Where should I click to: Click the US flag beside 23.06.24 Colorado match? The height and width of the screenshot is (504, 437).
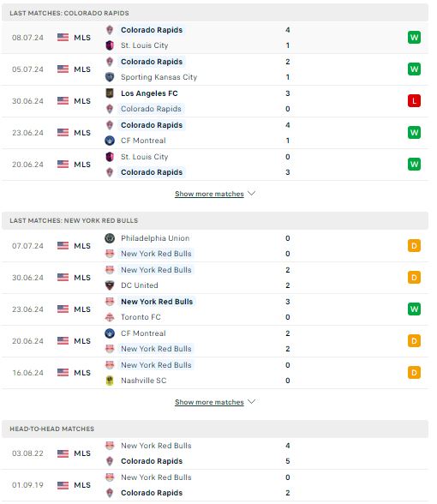point(63,132)
